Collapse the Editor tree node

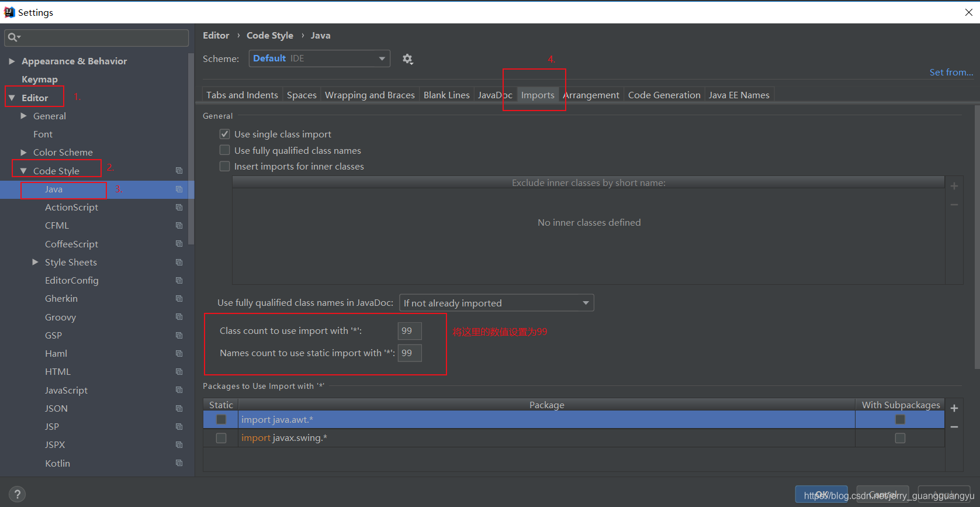click(12, 98)
